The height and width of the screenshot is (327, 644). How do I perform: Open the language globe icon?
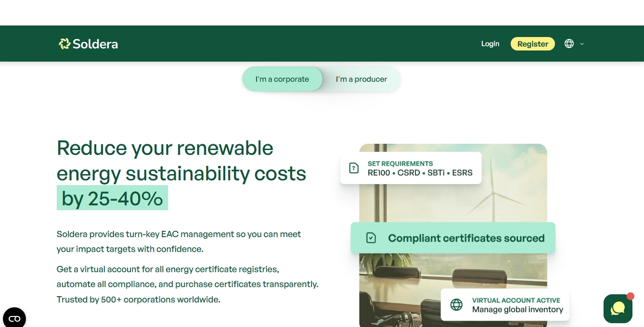(568, 43)
